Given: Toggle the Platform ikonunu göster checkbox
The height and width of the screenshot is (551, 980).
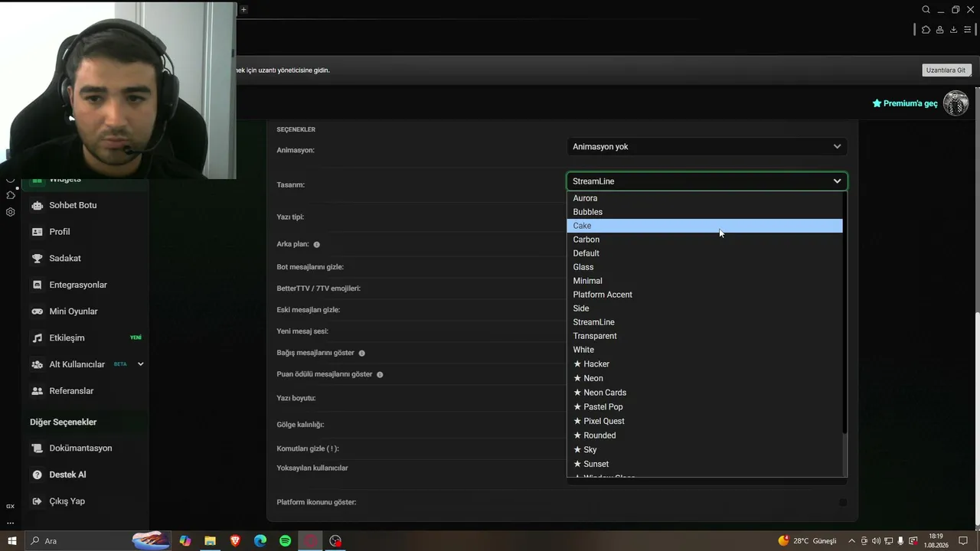Looking at the screenshot, I should pyautogui.click(x=843, y=503).
